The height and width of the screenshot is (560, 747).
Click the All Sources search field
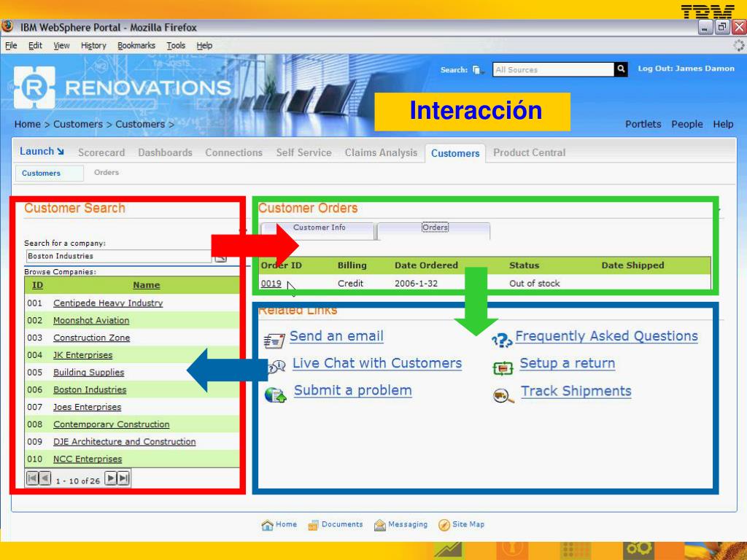[x=553, y=69]
